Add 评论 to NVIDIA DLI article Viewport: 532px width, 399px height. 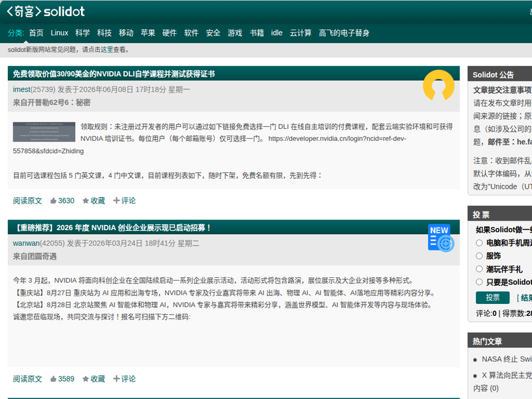pyautogui.click(x=124, y=201)
